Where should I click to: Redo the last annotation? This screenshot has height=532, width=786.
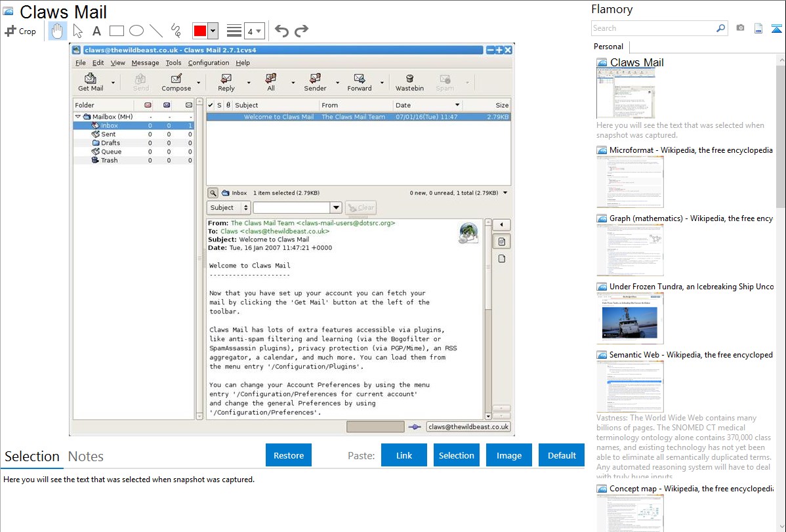pyautogui.click(x=301, y=31)
